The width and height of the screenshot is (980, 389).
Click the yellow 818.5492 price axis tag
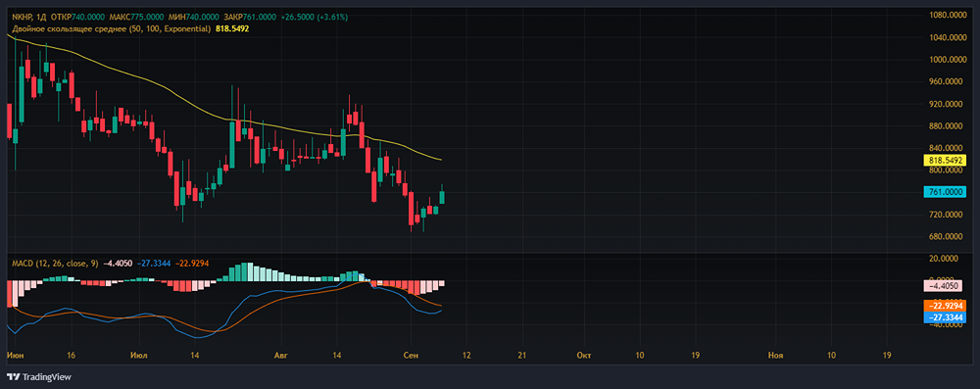(x=944, y=160)
